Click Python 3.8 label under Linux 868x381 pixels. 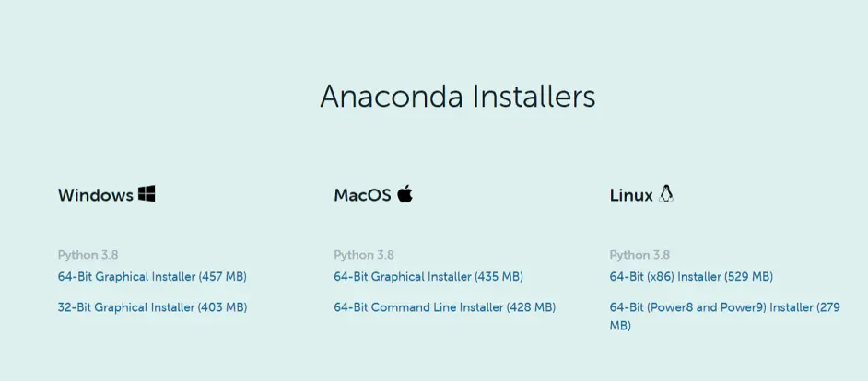point(639,255)
